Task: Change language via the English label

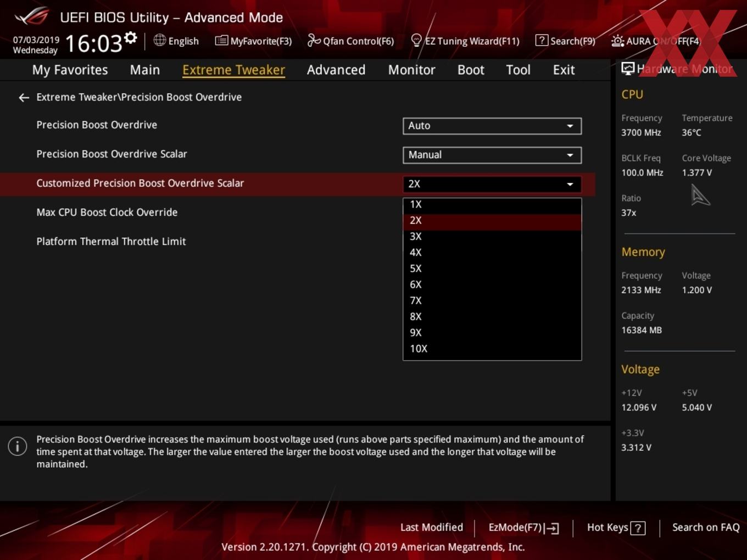Action: 183,41
